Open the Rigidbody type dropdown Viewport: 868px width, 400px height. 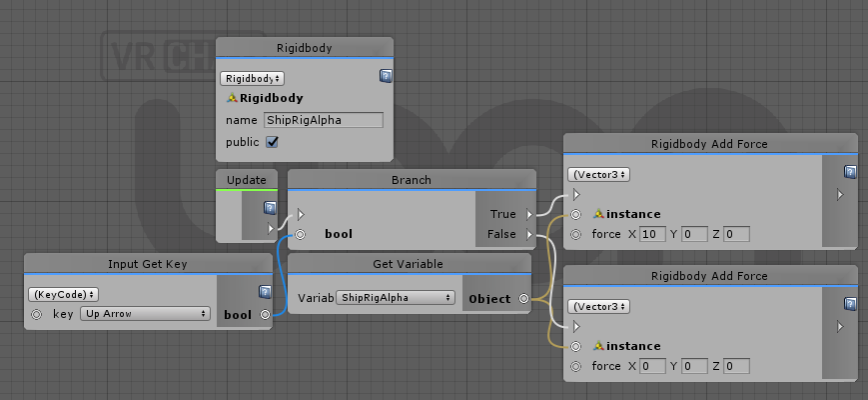pos(252,79)
